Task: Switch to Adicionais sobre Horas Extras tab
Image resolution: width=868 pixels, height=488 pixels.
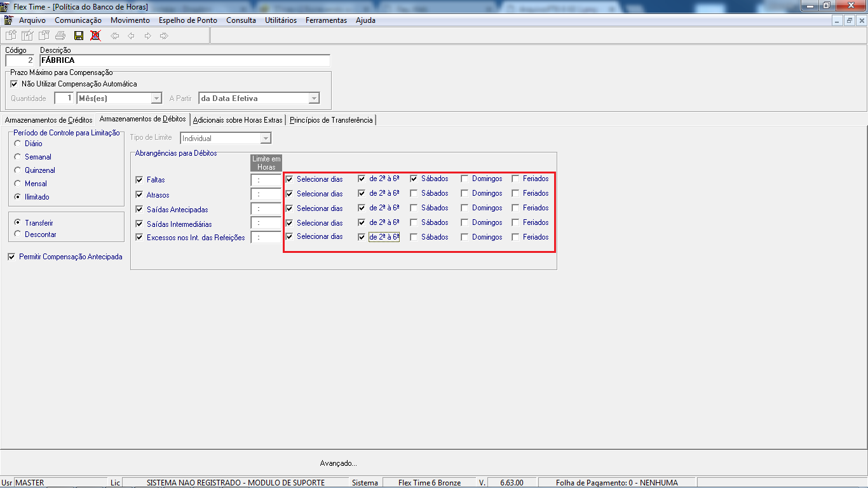Action: [x=238, y=120]
